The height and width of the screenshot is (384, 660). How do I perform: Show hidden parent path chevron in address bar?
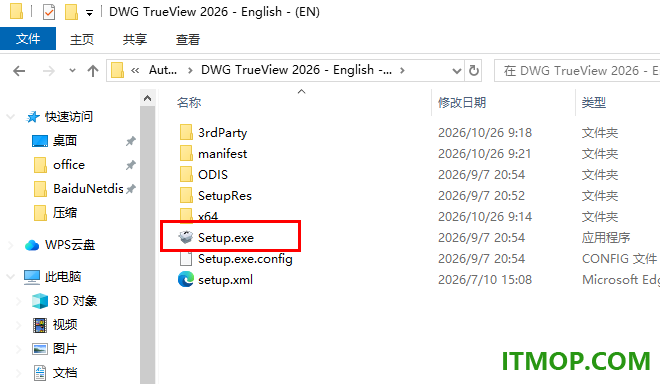pos(135,70)
